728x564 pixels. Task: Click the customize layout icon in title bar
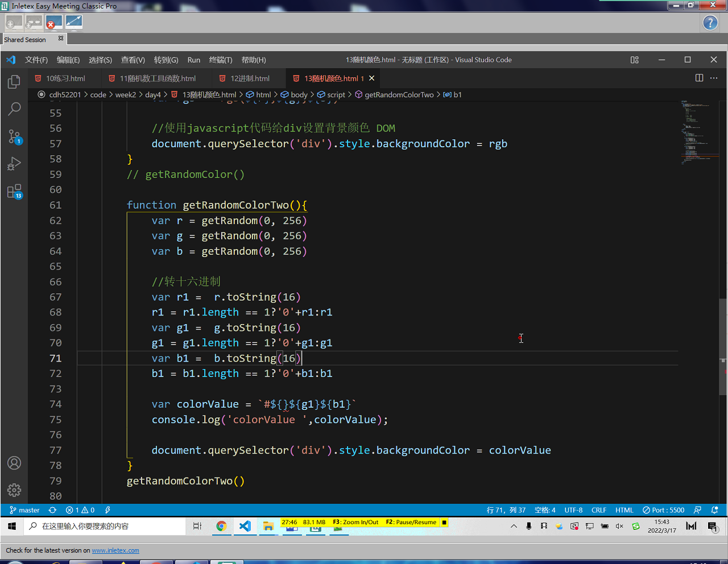635,60
